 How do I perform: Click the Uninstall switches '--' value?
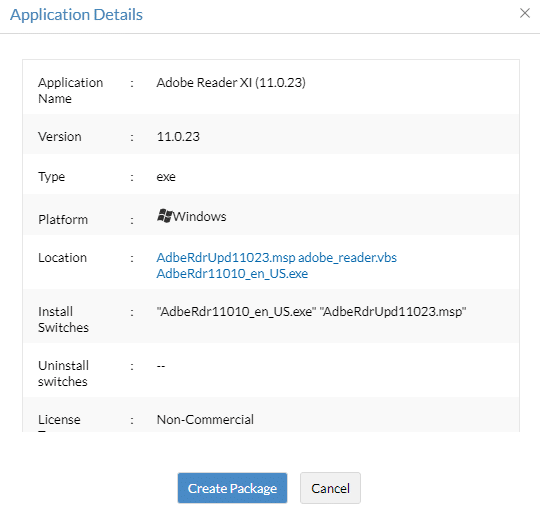tap(161, 366)
